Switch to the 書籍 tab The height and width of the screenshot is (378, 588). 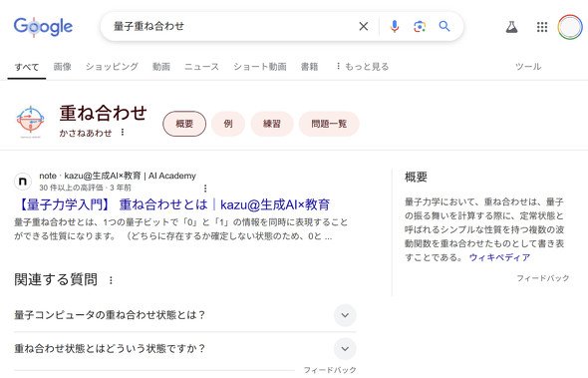(309, 67)
